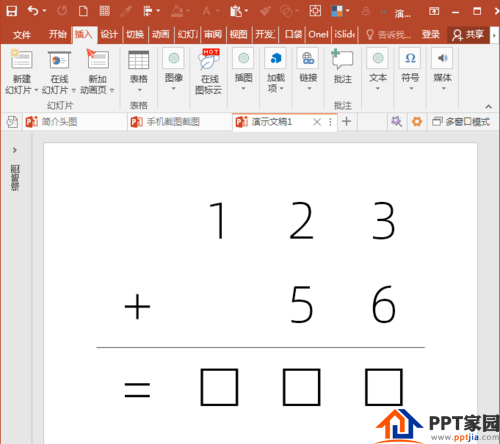Open the add-ins 加载项 icon
Screen dimensions: 500x444
[x=276, y=58]
